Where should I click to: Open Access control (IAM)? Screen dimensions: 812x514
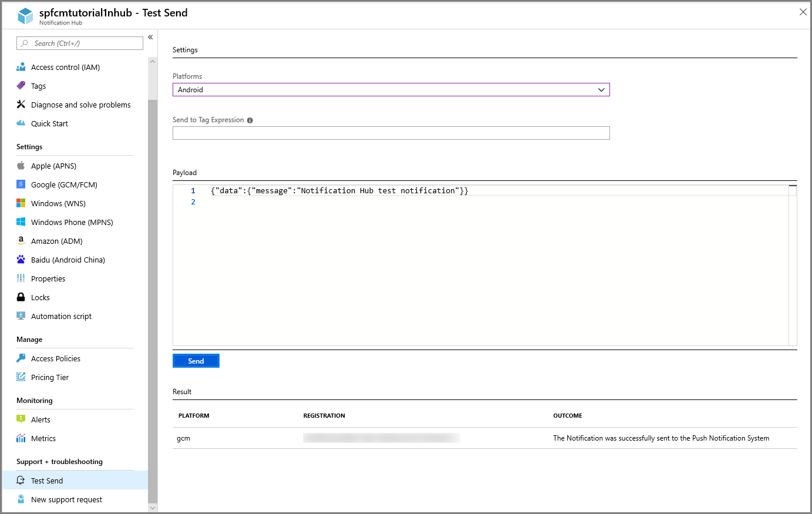coord(65,67)
